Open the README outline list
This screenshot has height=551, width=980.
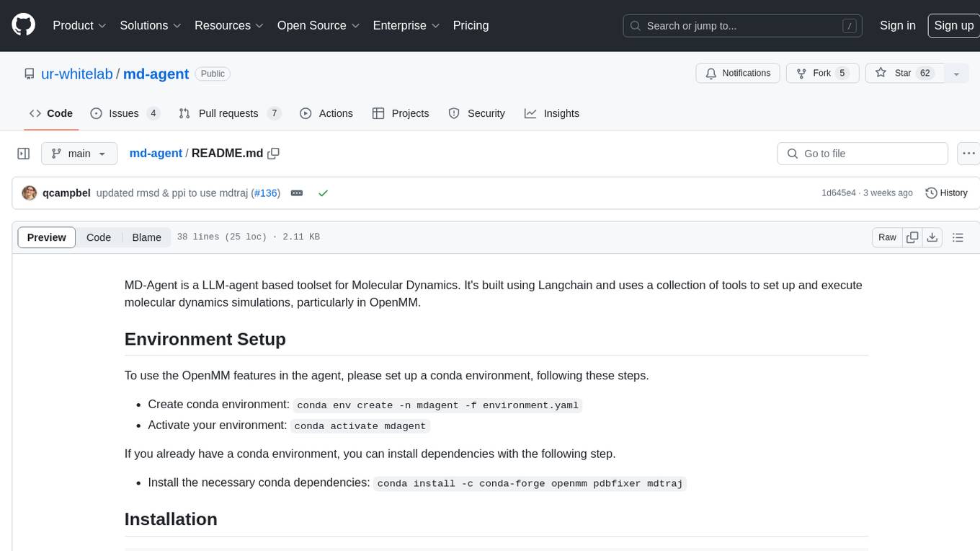(x=958, y=237)
